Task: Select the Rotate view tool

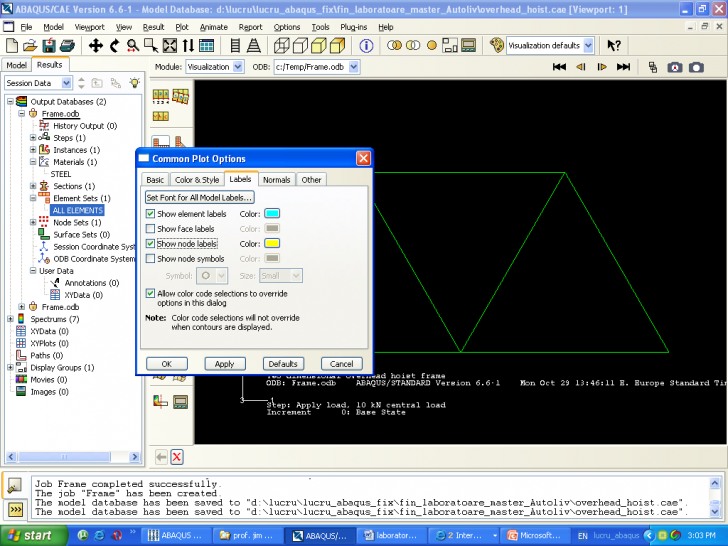Action: 114,46
